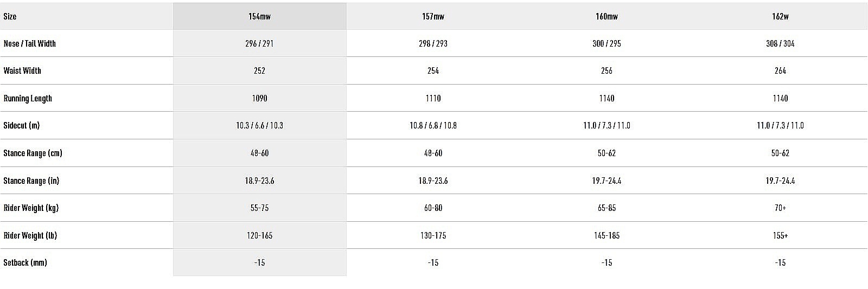Click the sidecut value 10.3 / 6.6 / 10.3

pyautogui.click(x=259, y=125)
